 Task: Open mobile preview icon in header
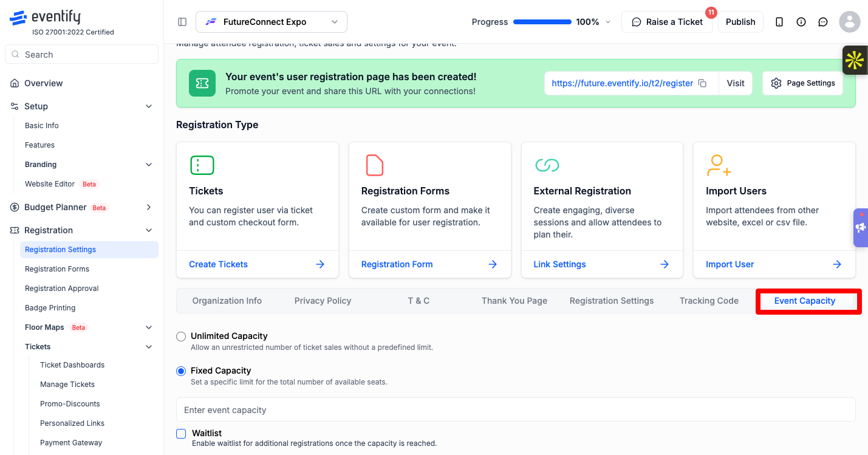pos(779,22)
